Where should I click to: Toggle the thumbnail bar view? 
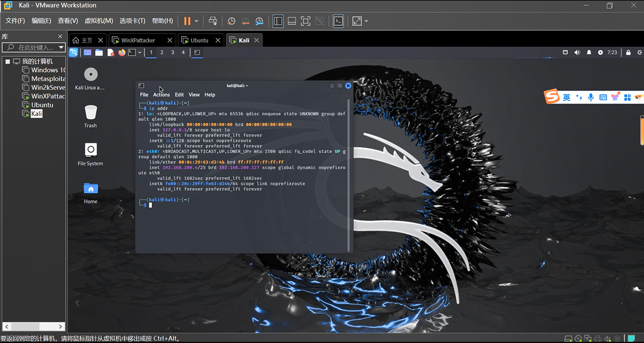(292, 21)
